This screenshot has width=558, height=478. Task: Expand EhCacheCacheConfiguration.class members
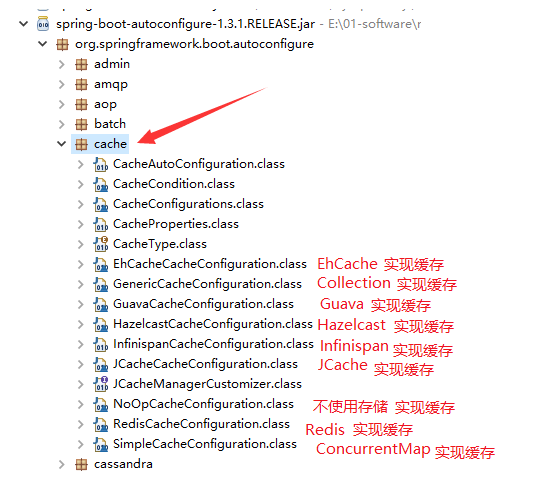point(81,264)
